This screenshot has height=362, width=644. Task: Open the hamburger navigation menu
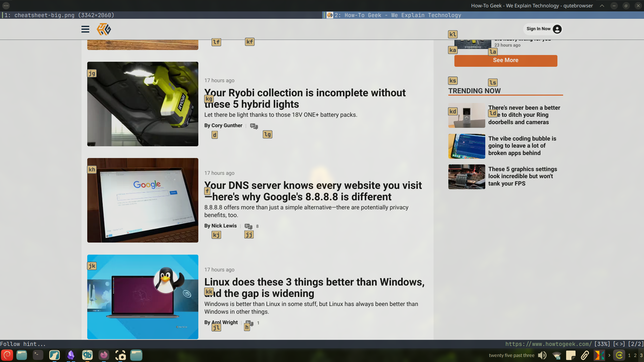(85, 29)
